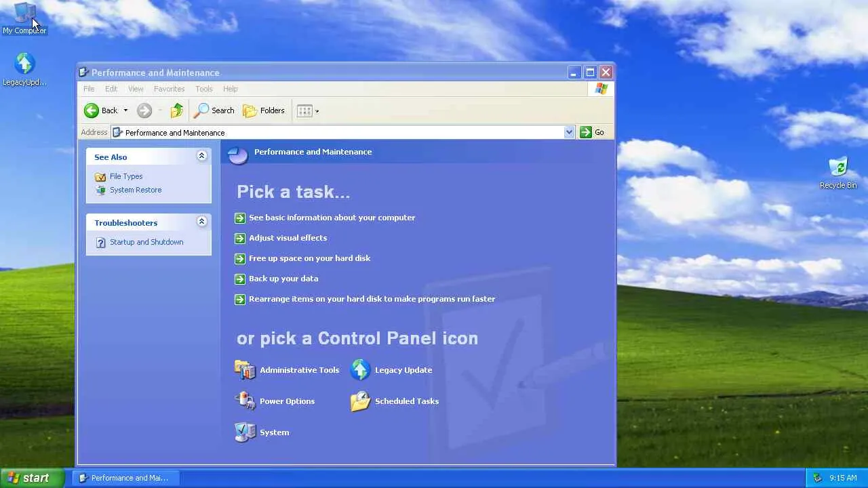Collapse the See Also panel
The image size is (868, 488).
(x=201, y=156)
